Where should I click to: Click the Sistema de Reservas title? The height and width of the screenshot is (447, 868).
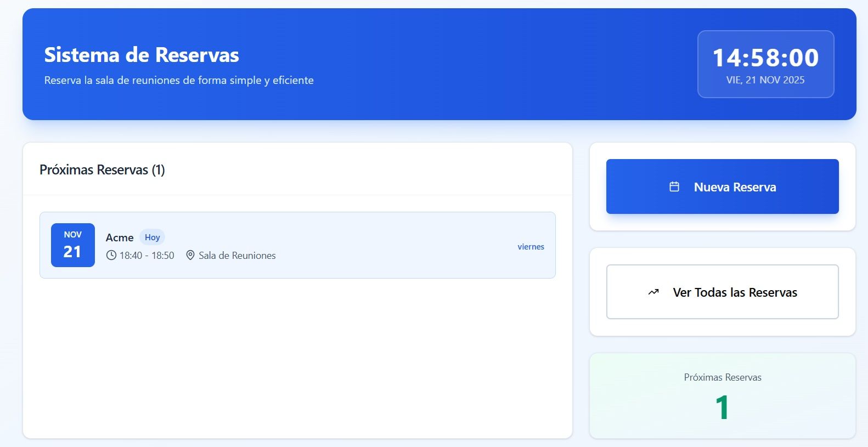142,55
